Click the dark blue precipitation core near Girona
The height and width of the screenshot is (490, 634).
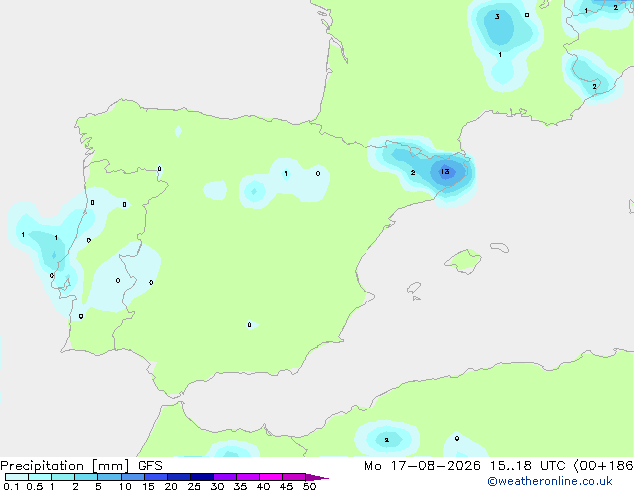tap(446, 173)
